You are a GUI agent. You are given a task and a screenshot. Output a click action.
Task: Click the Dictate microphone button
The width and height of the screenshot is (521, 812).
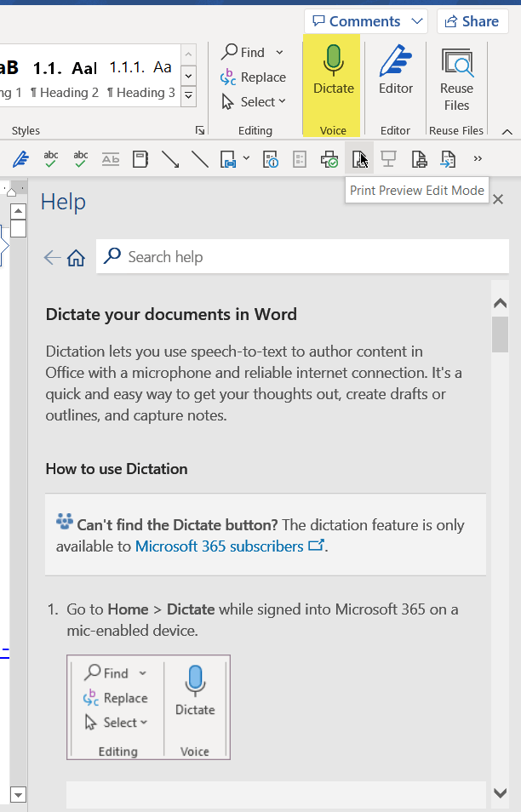(x=333, y=70)
